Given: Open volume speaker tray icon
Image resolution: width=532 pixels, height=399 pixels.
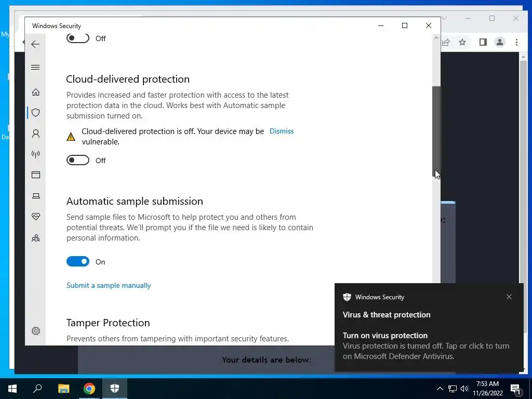Looking at the screenshot, I should (464, 389).
